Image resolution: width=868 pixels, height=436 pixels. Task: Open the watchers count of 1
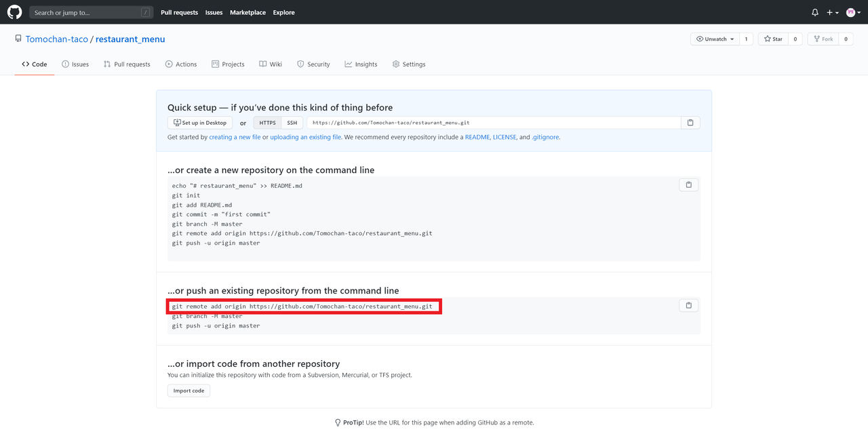[746, 39]
